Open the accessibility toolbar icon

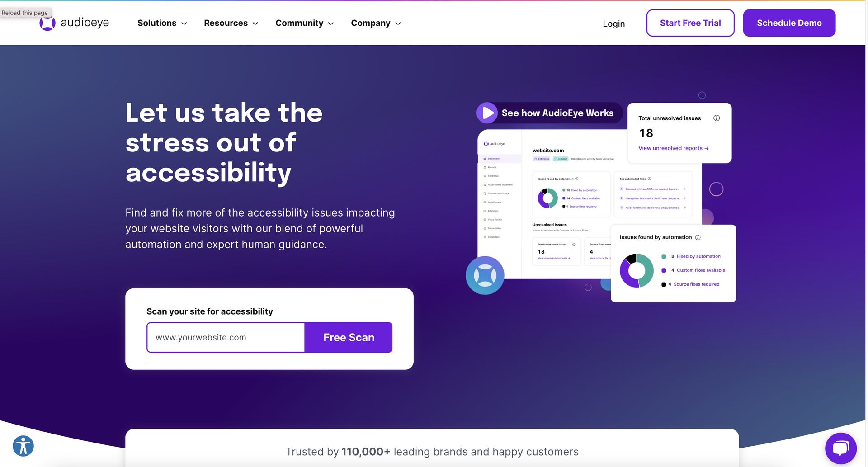pyautogui.click(x=24, y=446)
